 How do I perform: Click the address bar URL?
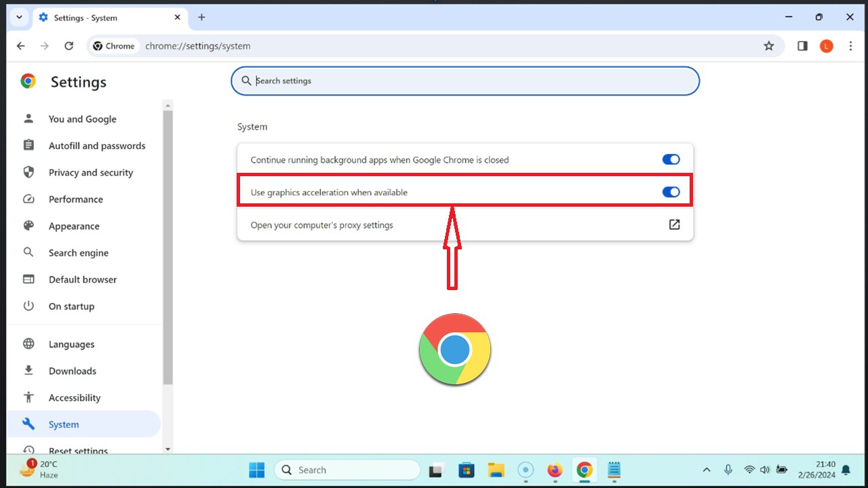point(198,46)
